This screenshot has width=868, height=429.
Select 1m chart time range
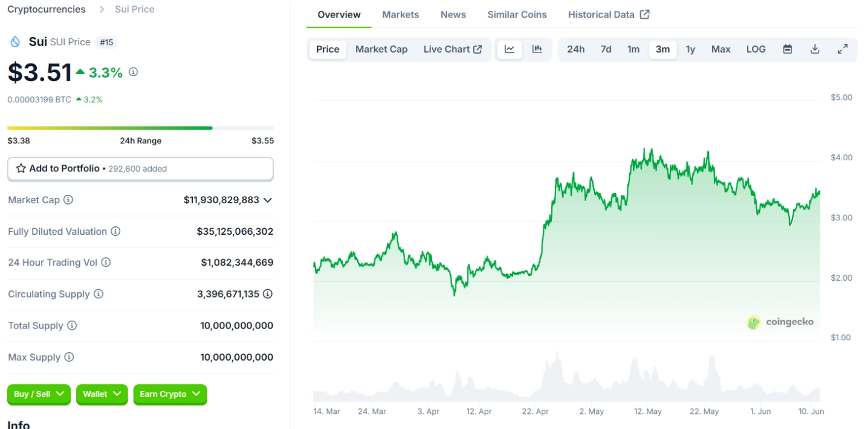point(633,49)
